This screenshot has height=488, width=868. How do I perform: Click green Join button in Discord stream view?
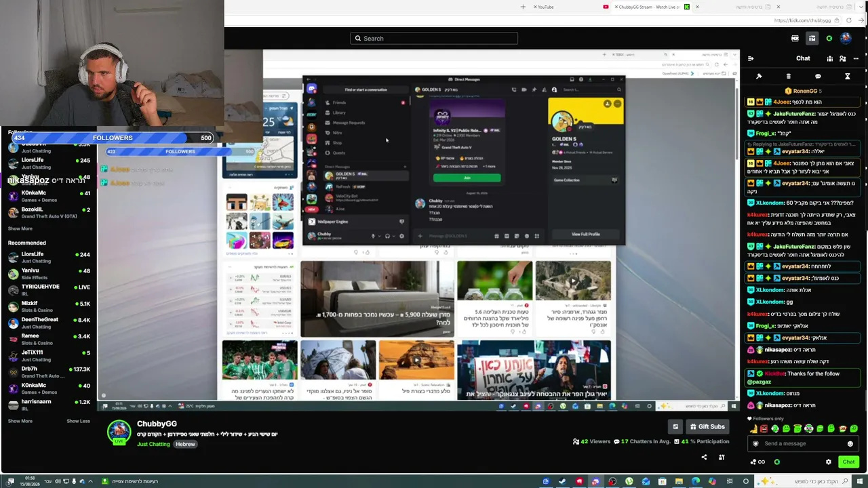click(x=467, y=178)
